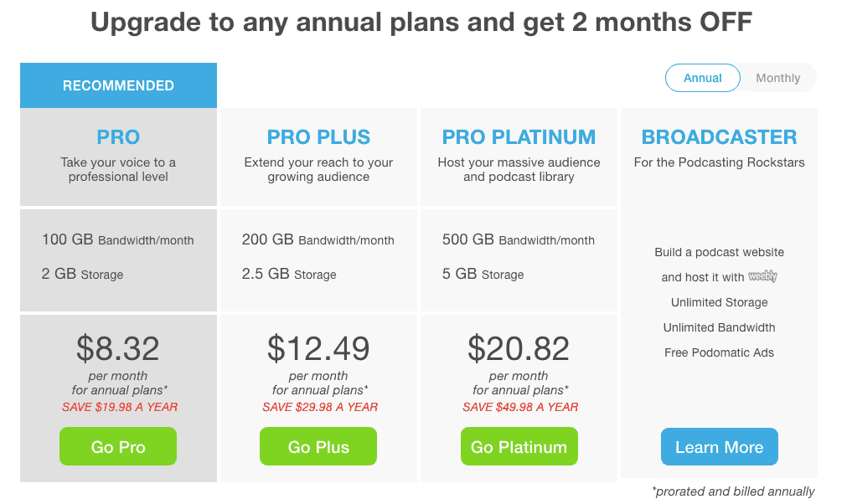Click the RECOMMENDED banner

click(118, 85)
